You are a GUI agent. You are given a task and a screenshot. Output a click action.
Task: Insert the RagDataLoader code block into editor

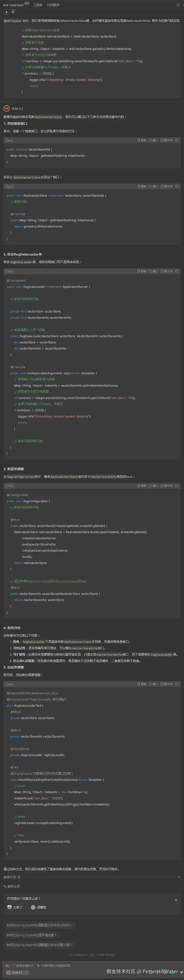153,271
